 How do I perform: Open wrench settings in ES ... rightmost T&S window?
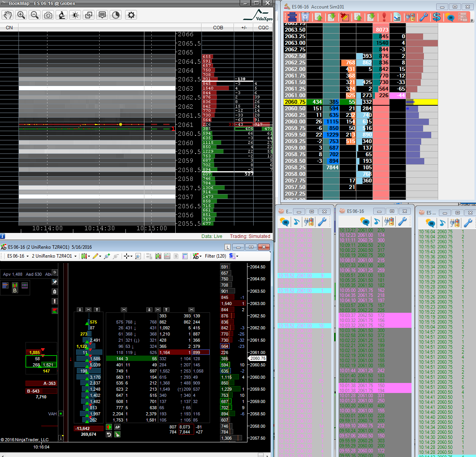[468, 223]
